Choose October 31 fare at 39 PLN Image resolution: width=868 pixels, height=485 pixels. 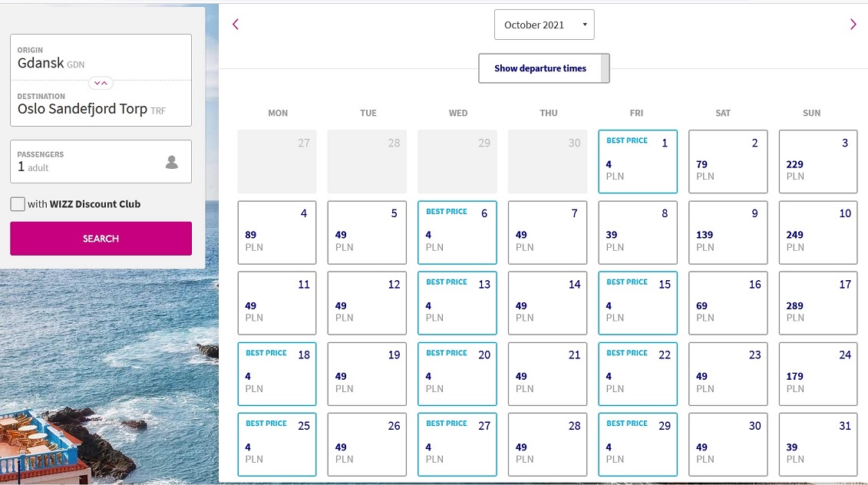(818, 444)
